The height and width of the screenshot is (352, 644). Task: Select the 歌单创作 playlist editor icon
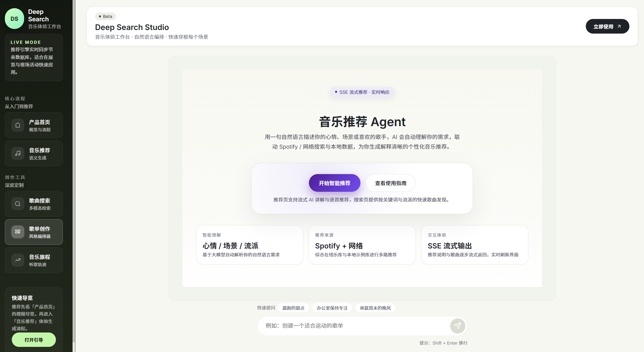18,232
